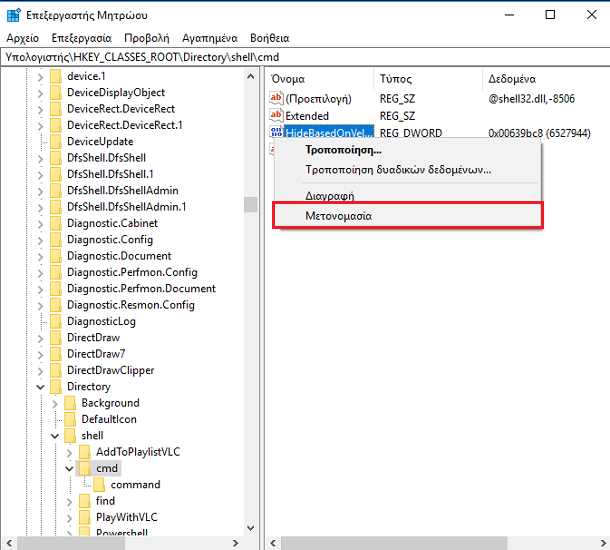
Task: Click the folder icon of PlayWithVLC
Action: tap(84, 517)
